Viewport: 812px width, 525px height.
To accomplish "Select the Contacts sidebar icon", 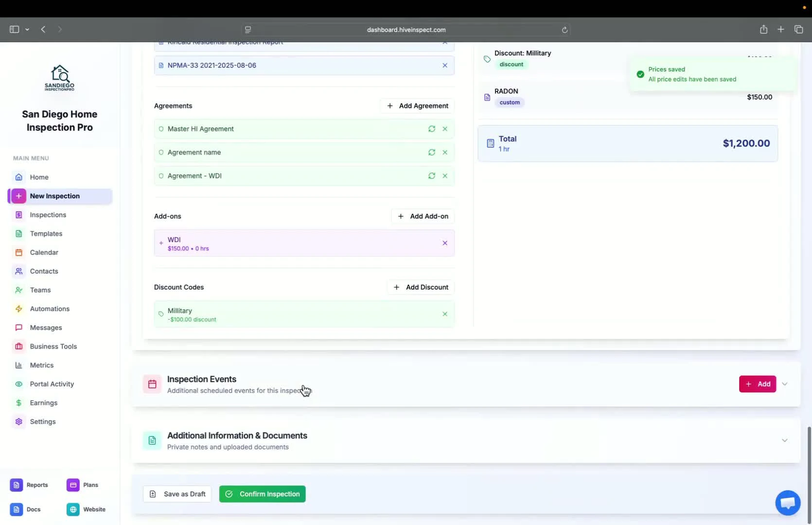I will pyautogui.click(x=18, y=271).
